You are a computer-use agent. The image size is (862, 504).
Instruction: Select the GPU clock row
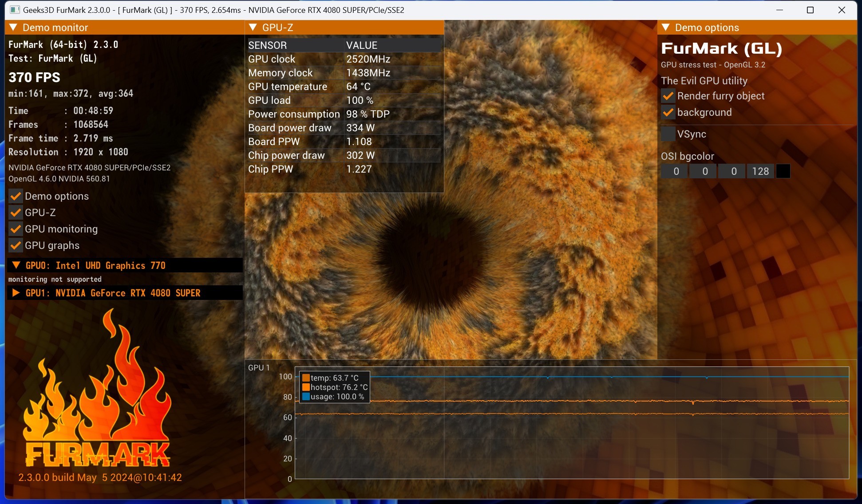pos(344,59)
